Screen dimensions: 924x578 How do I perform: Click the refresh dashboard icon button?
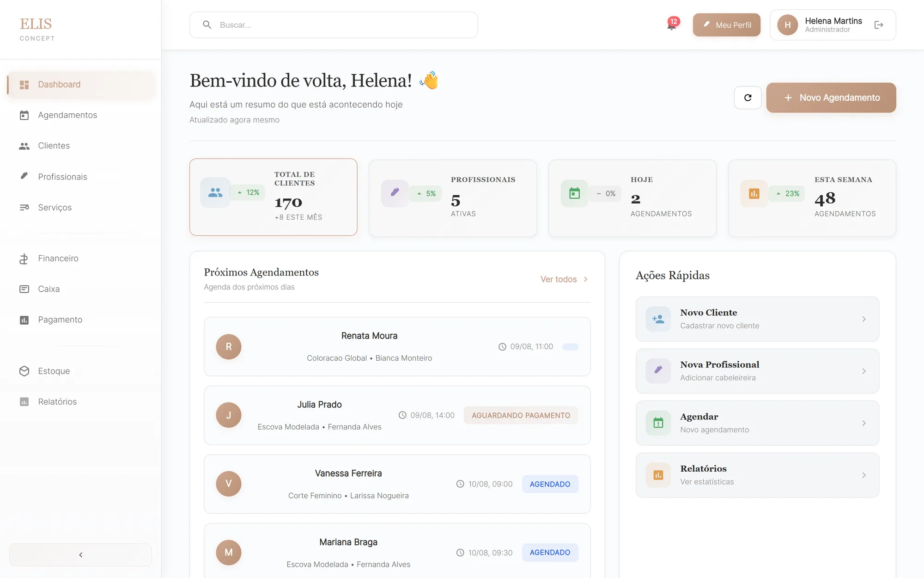point(748,98)
